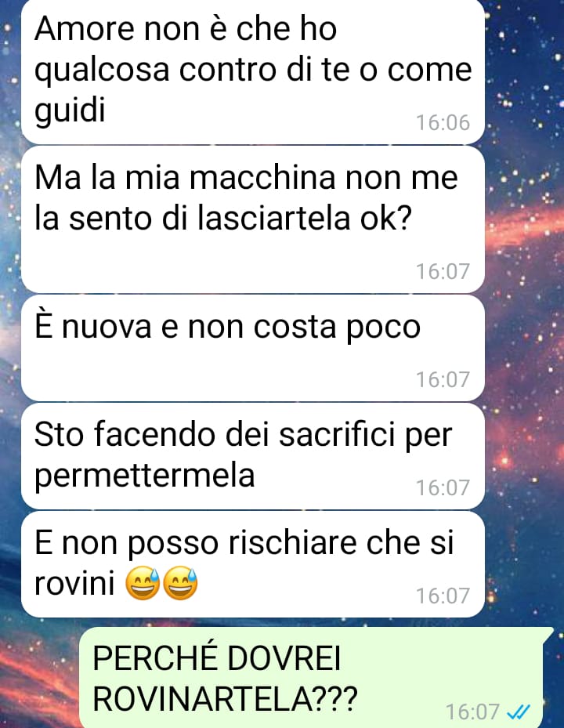564x728 pixels.
Task: Select the green 'PERCHÉ DOVREI ROVINARTELA???' message
Action: 316,678
